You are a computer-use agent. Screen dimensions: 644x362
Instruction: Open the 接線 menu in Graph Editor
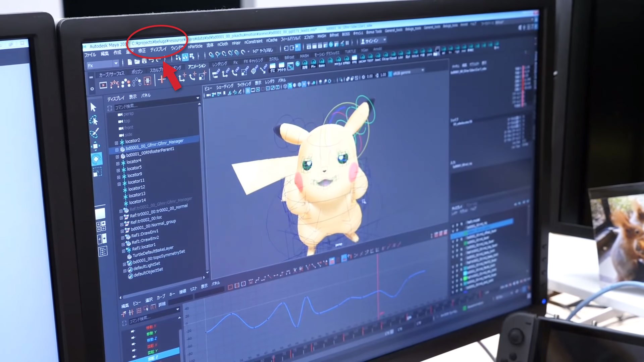pyautogui.click(x=182, y=292)
